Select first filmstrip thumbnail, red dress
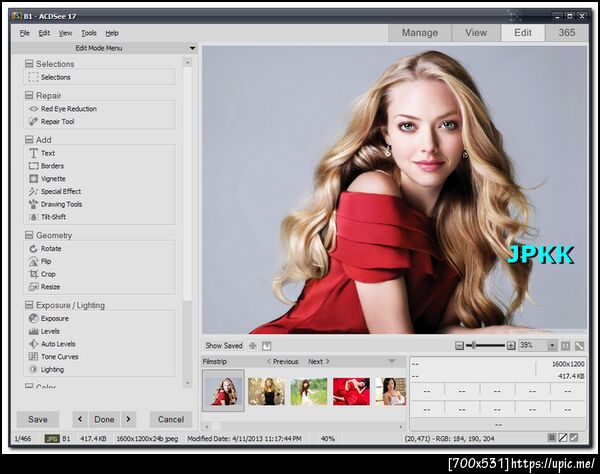This screenshot has height=474, width=600. (x=223, y=391)
